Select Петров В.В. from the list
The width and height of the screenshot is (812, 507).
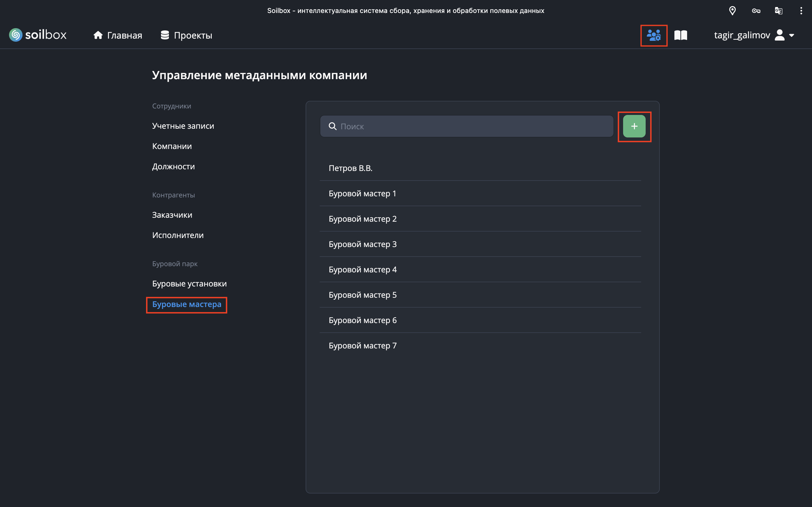350,168
